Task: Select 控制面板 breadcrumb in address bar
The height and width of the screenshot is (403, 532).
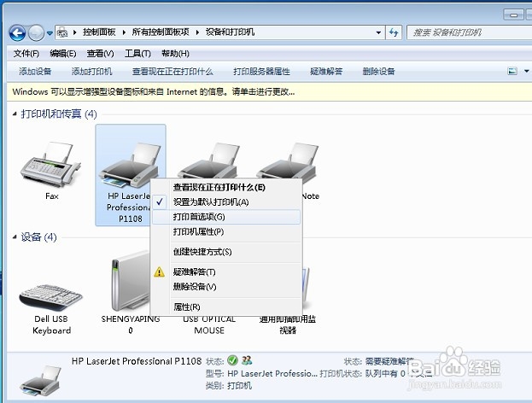Action: (x=99, y=32)
